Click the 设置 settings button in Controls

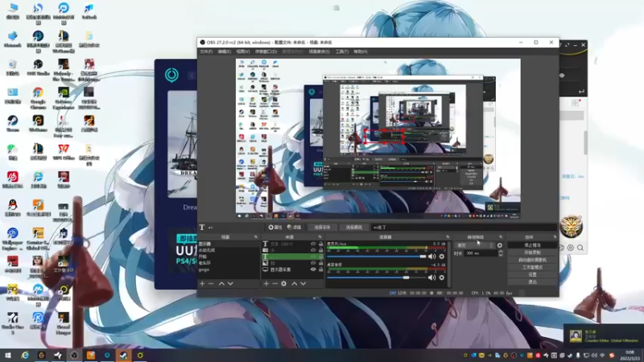click(532, 274)
